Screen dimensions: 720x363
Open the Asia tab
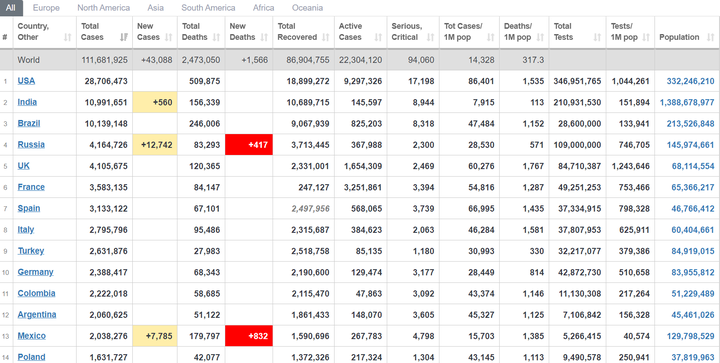(x=156, y=8)
